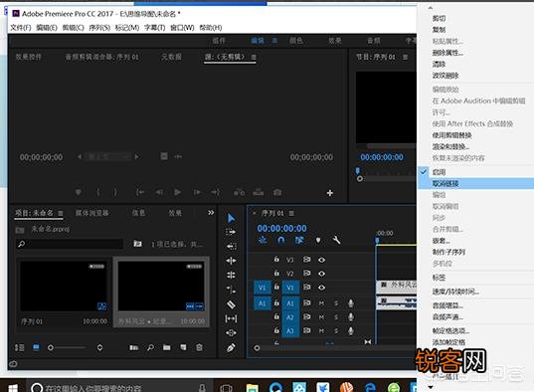Go to Out point in source monitor
This screenshot has width=534, height=392.
216,193
